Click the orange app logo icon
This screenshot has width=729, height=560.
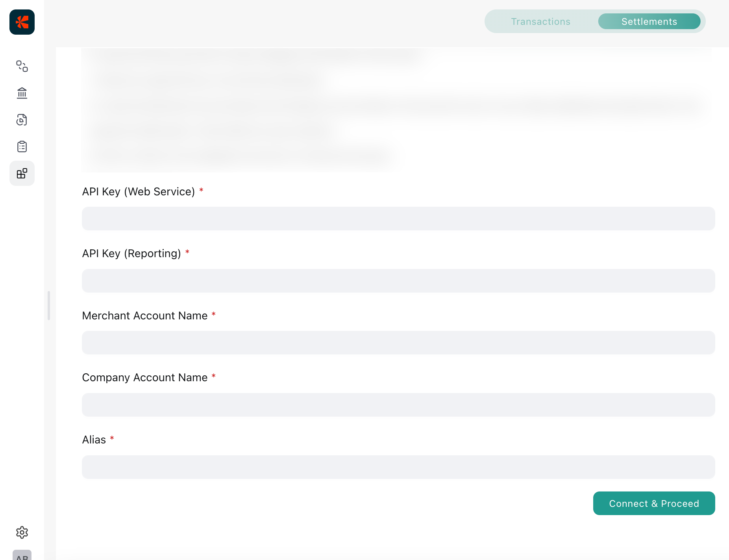[22, 22]
